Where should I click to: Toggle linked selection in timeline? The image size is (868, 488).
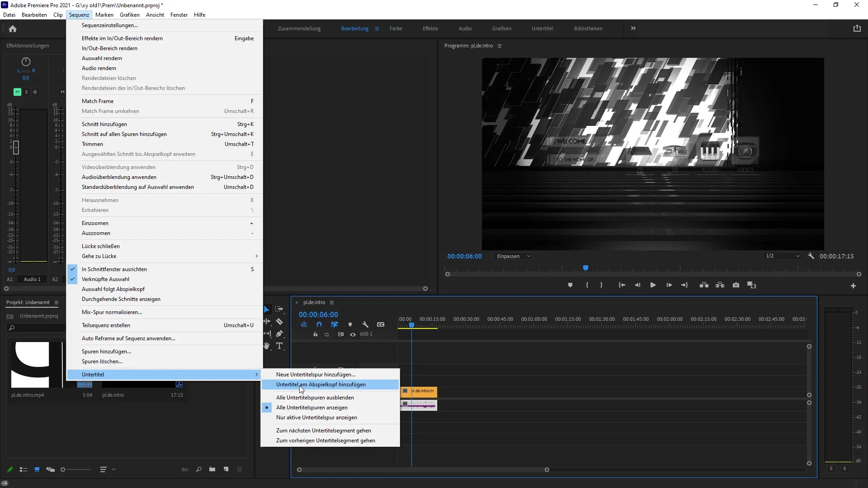tap(335, 324)
